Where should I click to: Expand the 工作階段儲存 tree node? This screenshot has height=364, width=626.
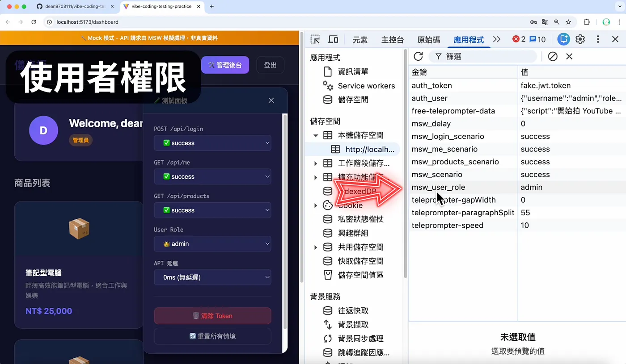[316, 163]
